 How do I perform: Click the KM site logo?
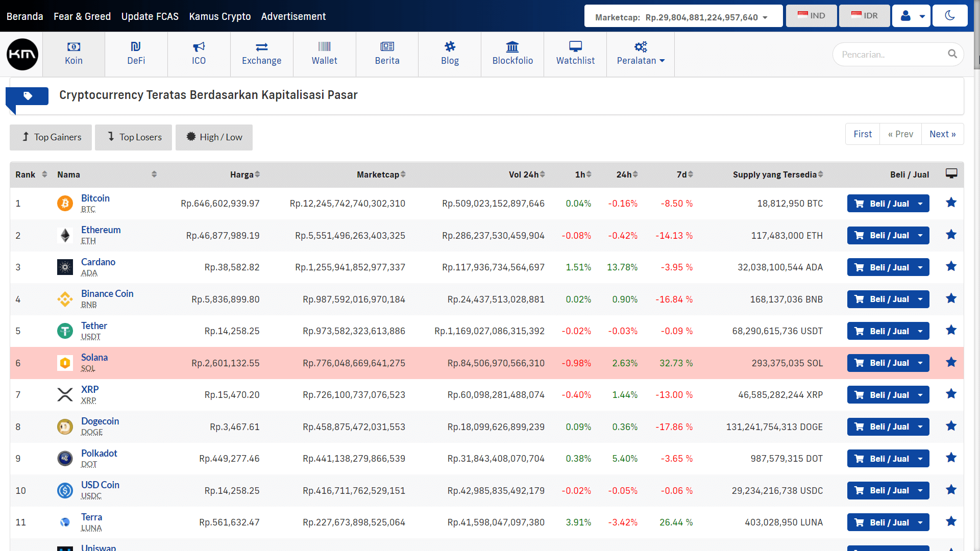coord(22,55)
